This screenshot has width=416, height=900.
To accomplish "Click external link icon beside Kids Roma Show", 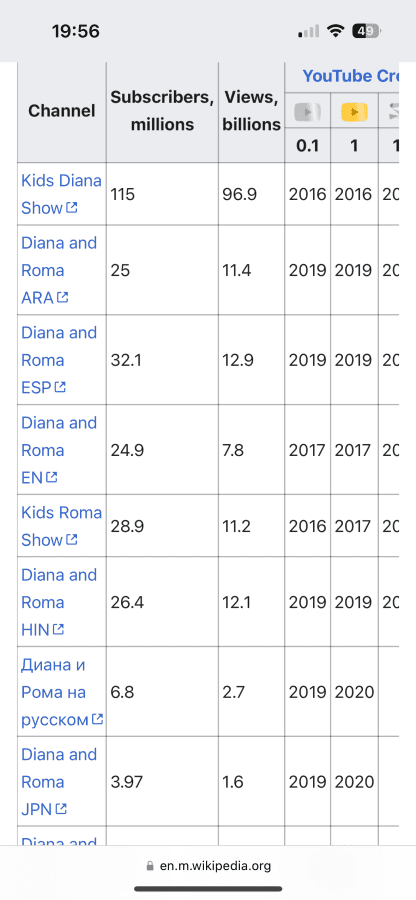I will 72,540.
